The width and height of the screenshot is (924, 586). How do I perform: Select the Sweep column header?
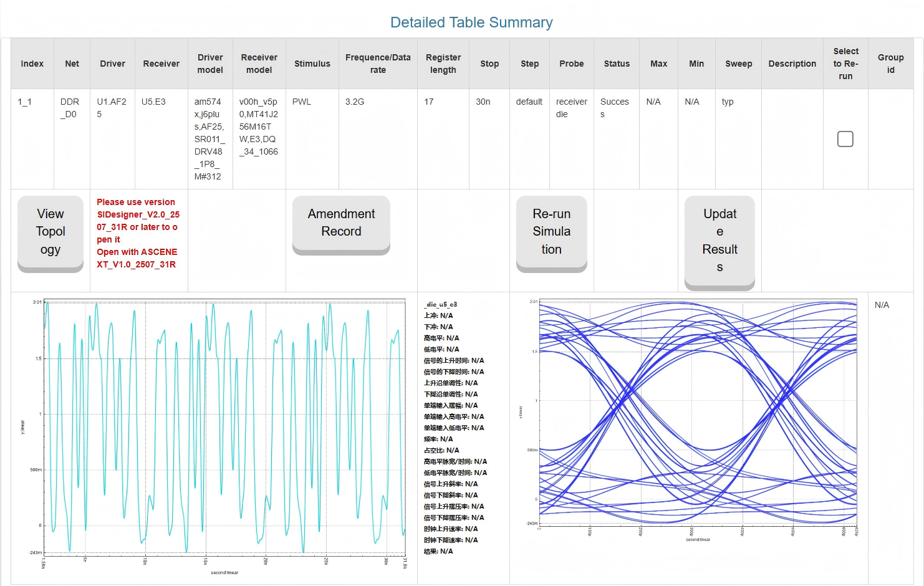738,64
